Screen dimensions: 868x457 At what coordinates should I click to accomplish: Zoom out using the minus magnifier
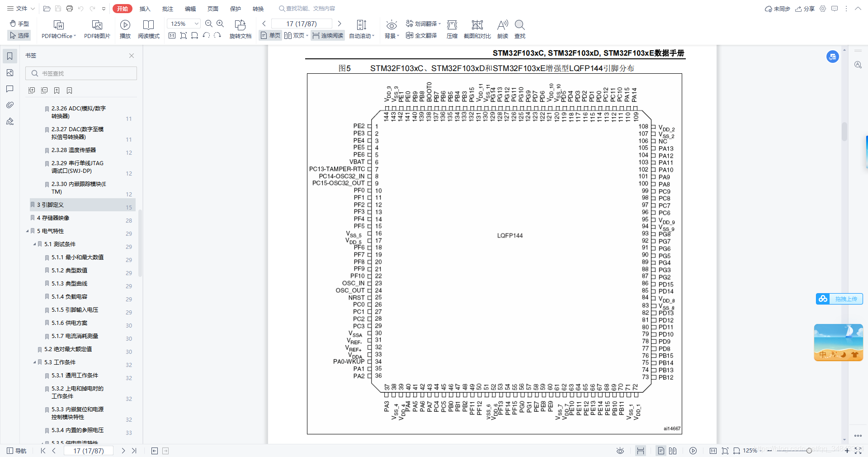pyautogui.click(x=209, y=24)
